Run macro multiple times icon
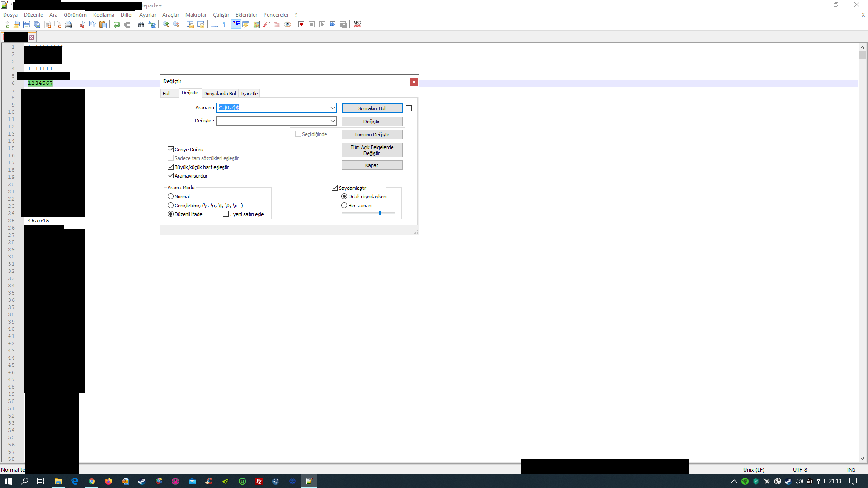Image resolution: width=868 pixels, height=488 pixels. tap(332, 24)
